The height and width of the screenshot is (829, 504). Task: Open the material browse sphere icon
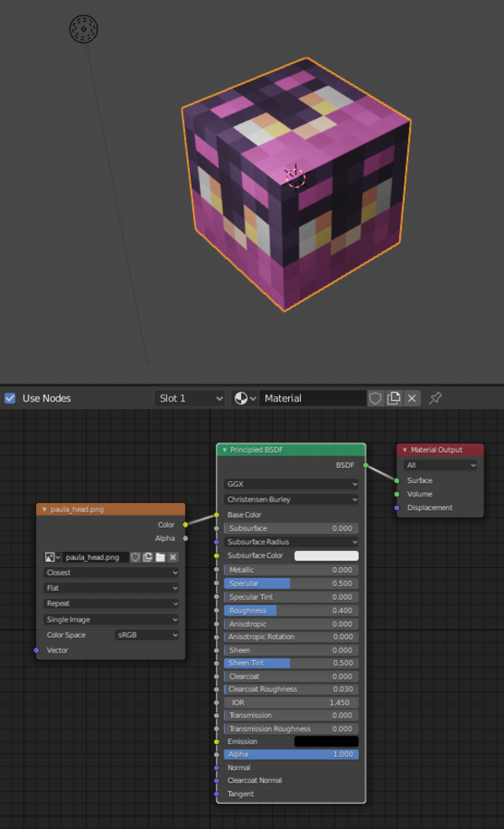coord(245,398)
